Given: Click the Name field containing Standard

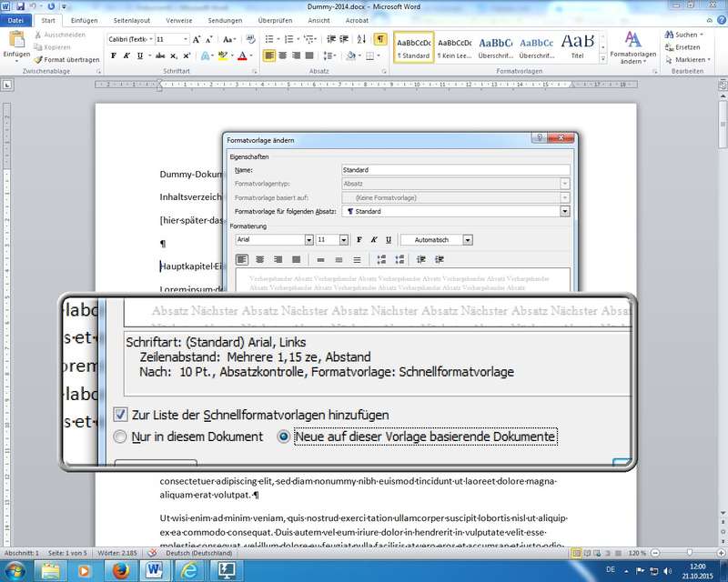Looking at the screenshot, I should click(456, 170).
